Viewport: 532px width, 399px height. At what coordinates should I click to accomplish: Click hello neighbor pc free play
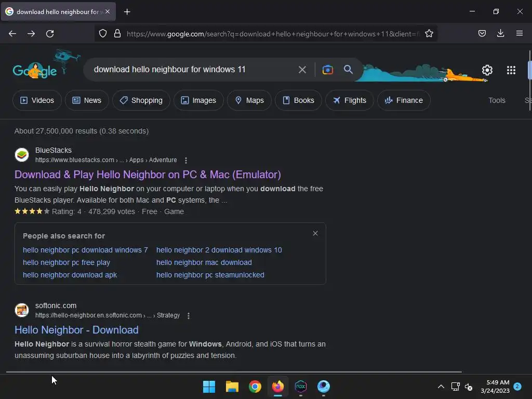66,262
